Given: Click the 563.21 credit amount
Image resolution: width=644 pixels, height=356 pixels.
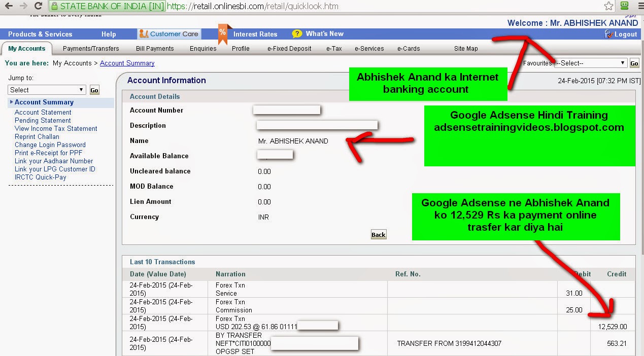Looking at the screenshot, I should pos(617,343).
